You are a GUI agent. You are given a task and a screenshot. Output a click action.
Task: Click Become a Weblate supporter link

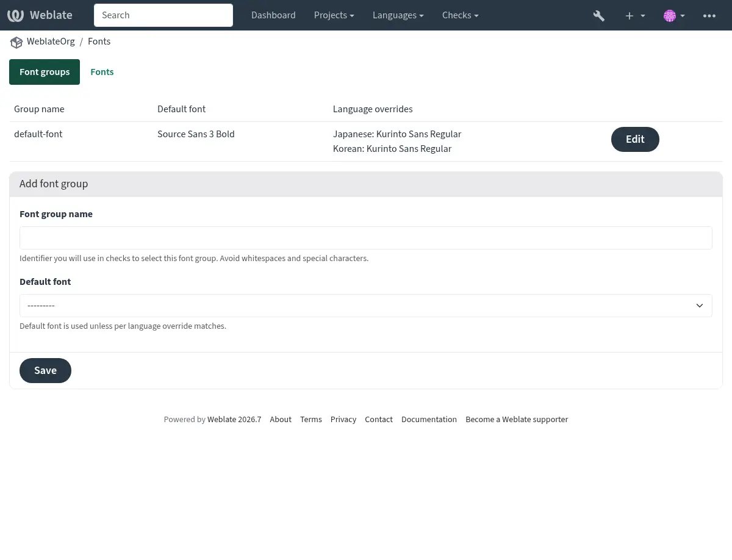517,420
